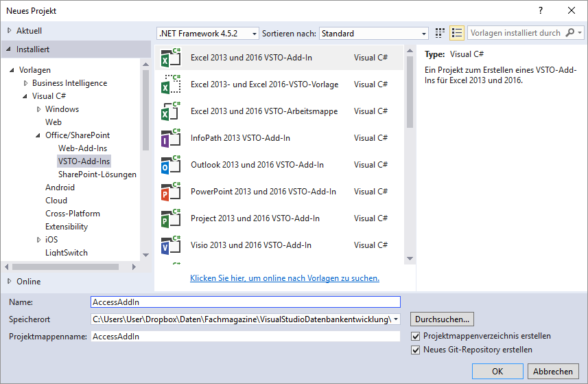The width and height of the screenshot is (588, 384).
Task: Open the help question mark
Action: point(541,10)
